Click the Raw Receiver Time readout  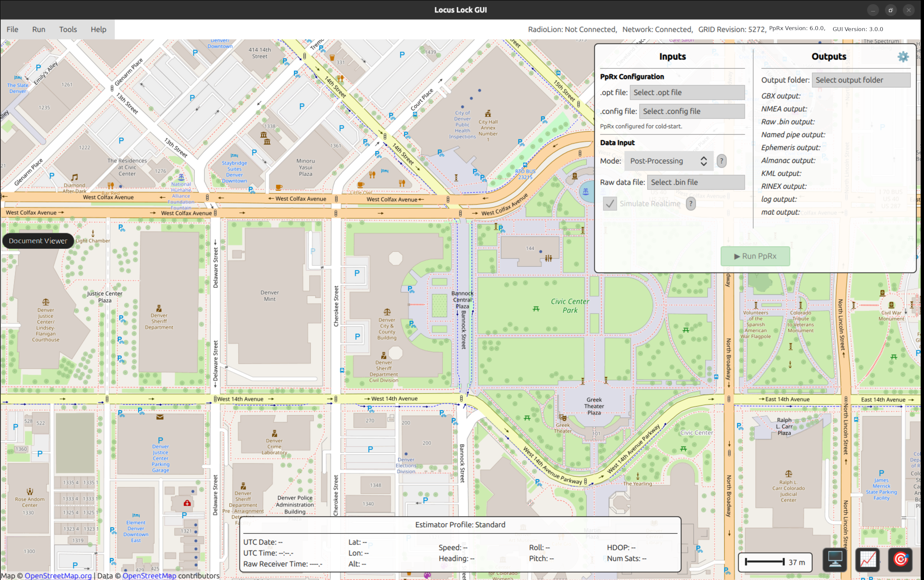point(283,564)
